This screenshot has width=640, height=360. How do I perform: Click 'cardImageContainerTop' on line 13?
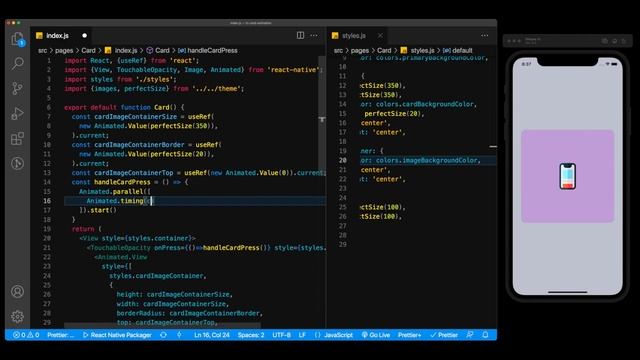tap(134, 173)
